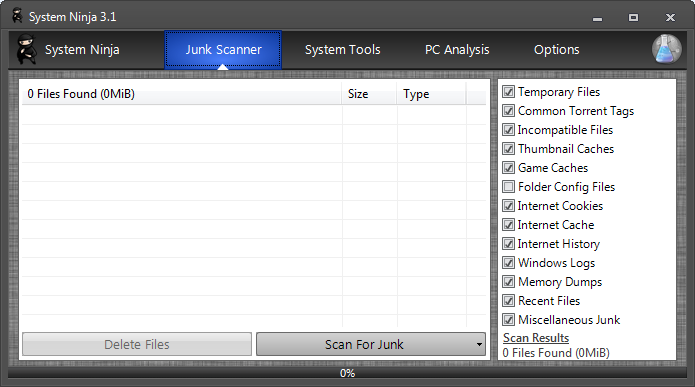
Task: Open the Scan For Junk dropdown arrow
Action: (479, 344)
